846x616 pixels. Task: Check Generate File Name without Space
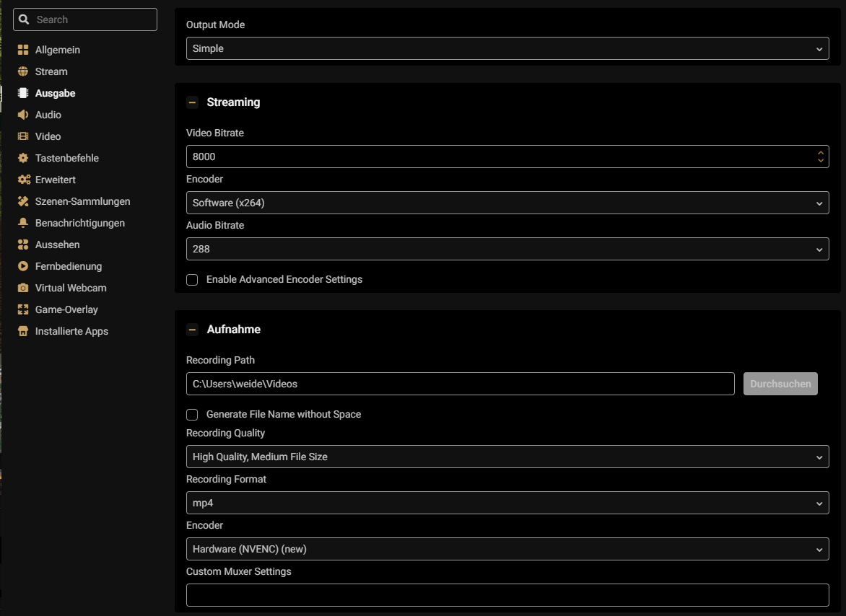(x=192, y=415)
